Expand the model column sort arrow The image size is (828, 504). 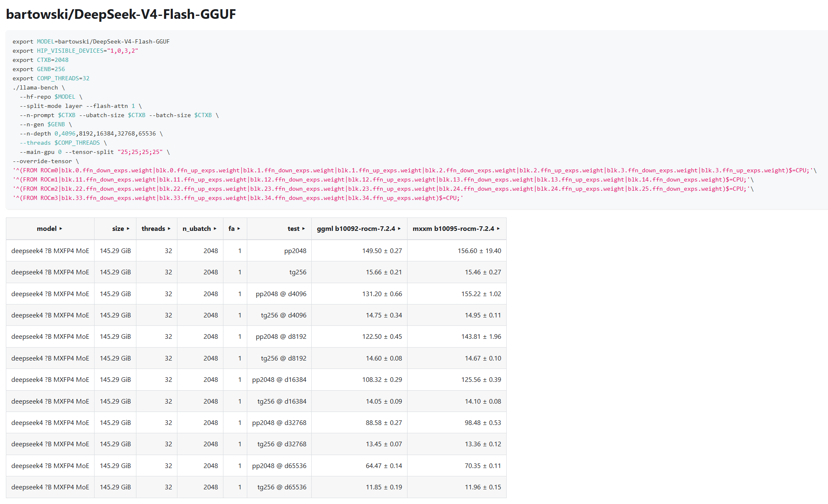point(61,229)
